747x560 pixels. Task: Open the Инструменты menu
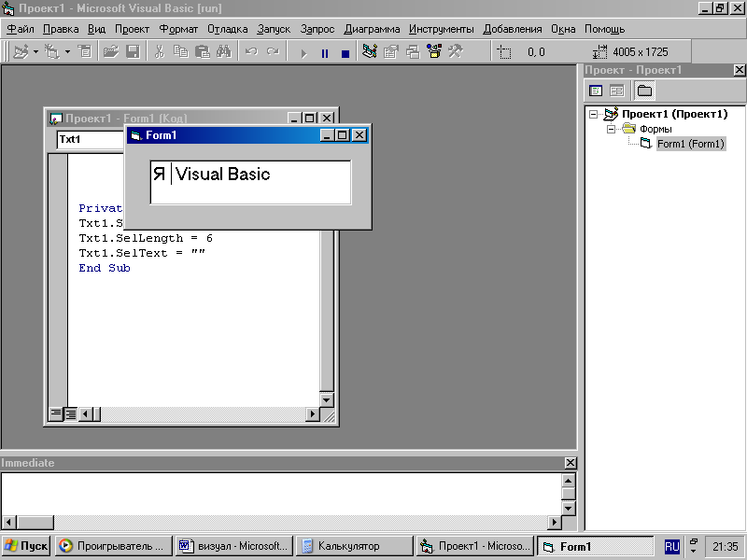click(442, 29)
